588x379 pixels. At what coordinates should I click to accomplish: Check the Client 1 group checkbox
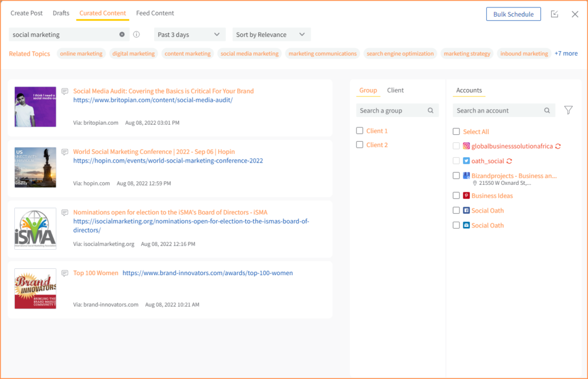(359, 130)
